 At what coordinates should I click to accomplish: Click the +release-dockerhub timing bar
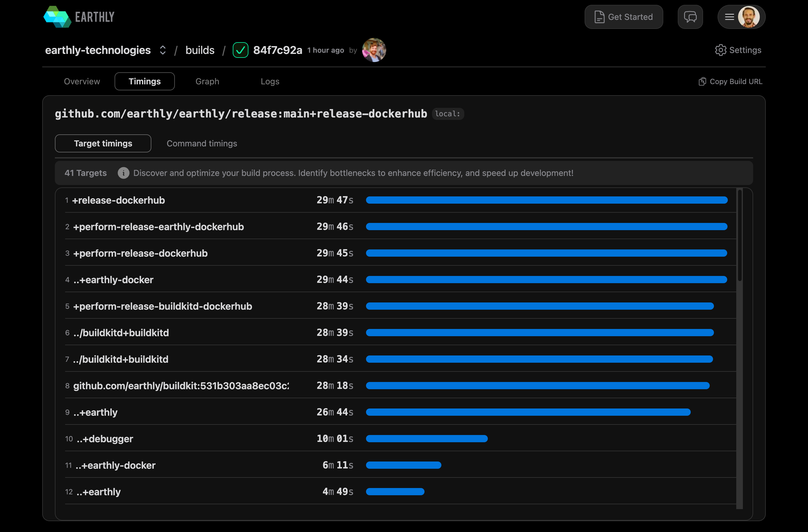coord(547,200)
